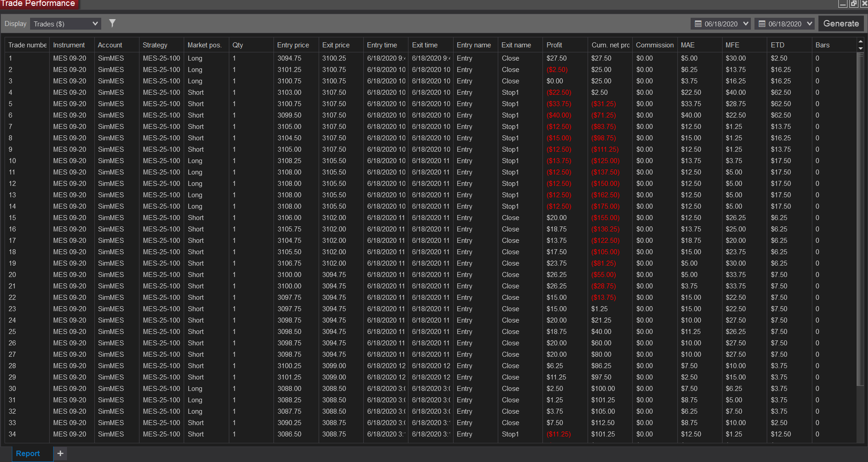Switch to the Report tab

pos(28,453)
